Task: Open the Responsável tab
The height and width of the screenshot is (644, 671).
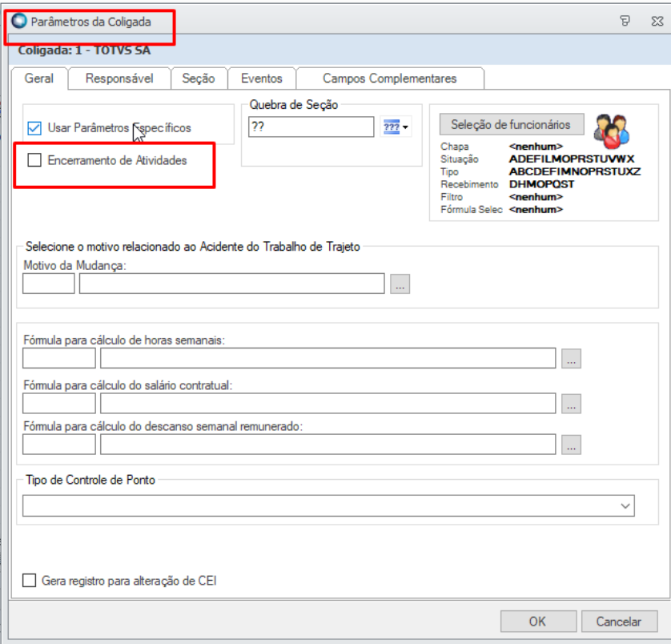Action: click(x=119, y=78)
